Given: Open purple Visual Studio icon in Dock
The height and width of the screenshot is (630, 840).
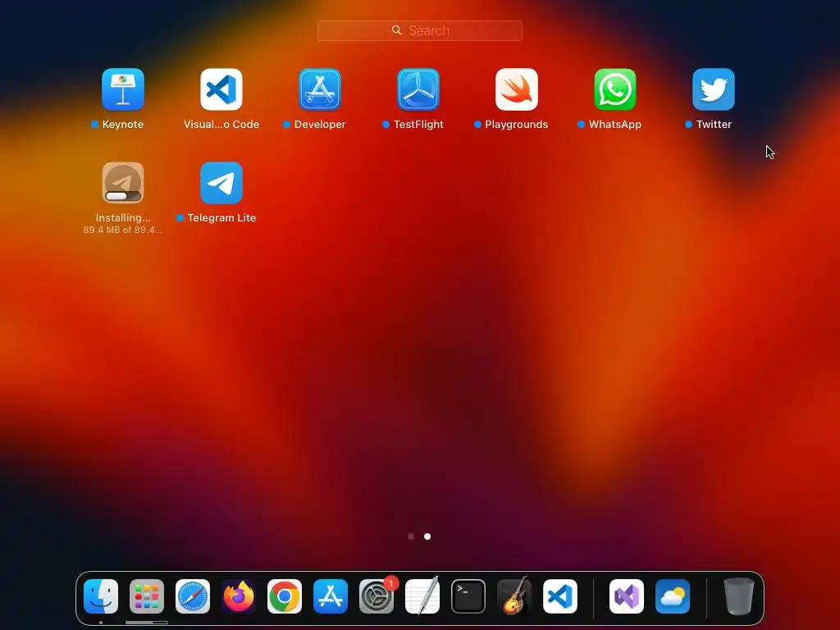Looking at the screenshot, I should pyautogui.click(x=627, y=596).
